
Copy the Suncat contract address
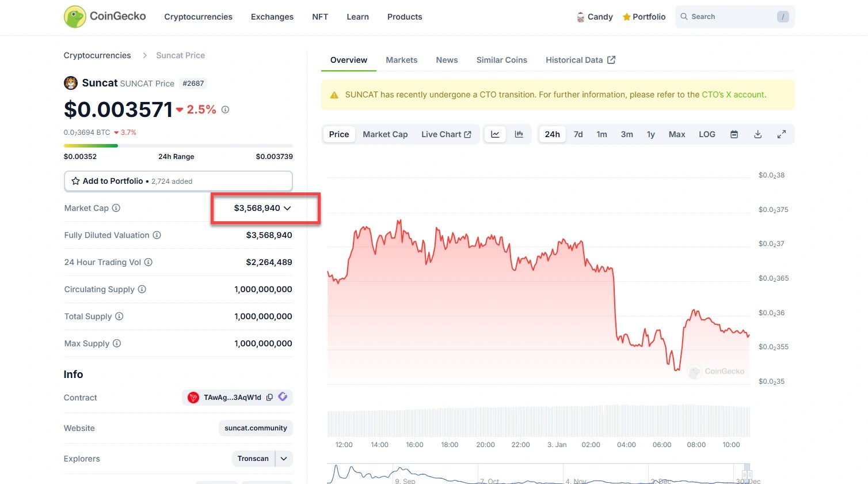[x=269, y=398]
